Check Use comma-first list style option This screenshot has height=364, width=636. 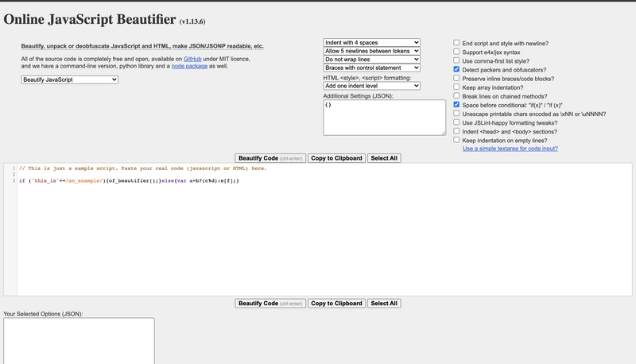[x=456, y=60]
